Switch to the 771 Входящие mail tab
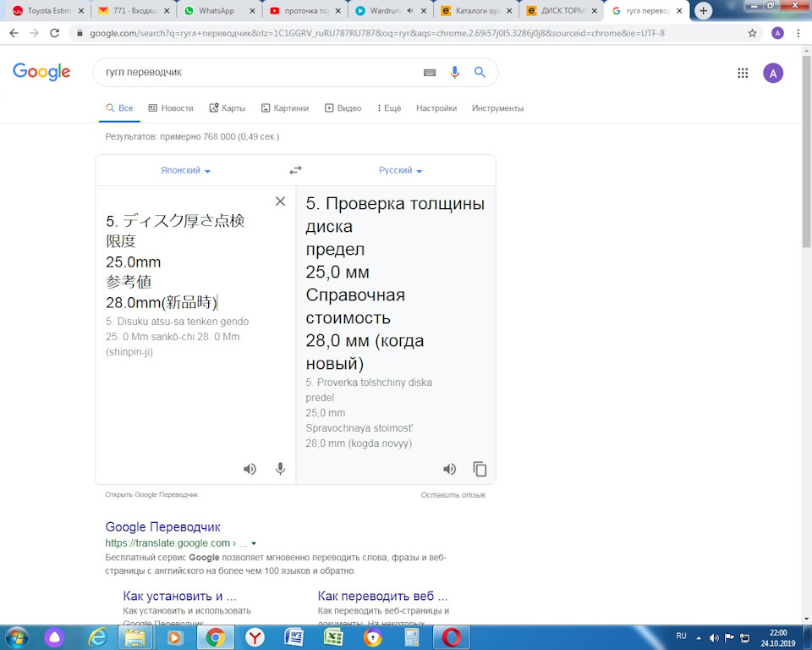The image size is (812, 650). point(135,10)
